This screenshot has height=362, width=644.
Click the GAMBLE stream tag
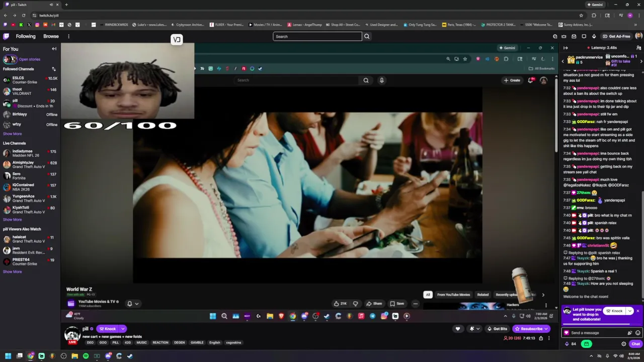[197, 343]
